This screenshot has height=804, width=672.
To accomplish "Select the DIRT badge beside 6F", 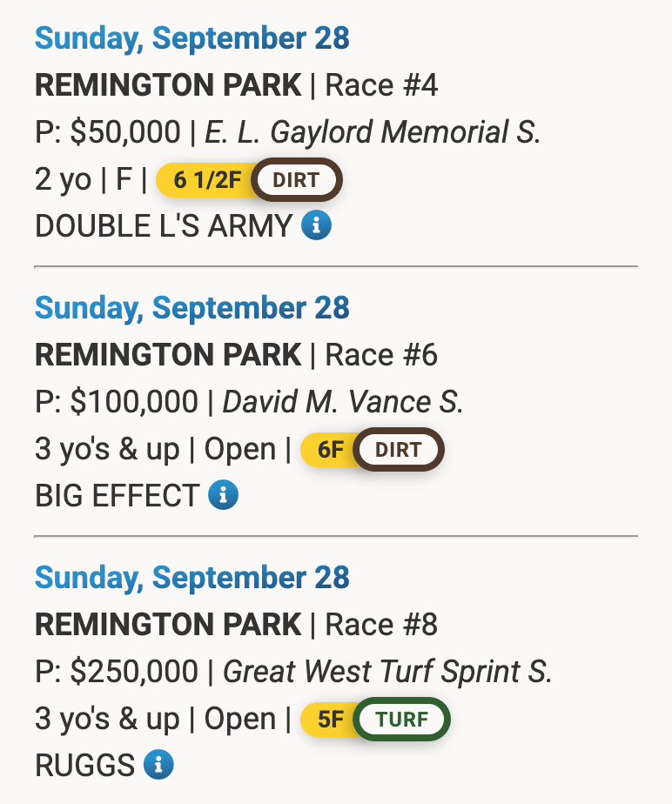I will [398, 451].
